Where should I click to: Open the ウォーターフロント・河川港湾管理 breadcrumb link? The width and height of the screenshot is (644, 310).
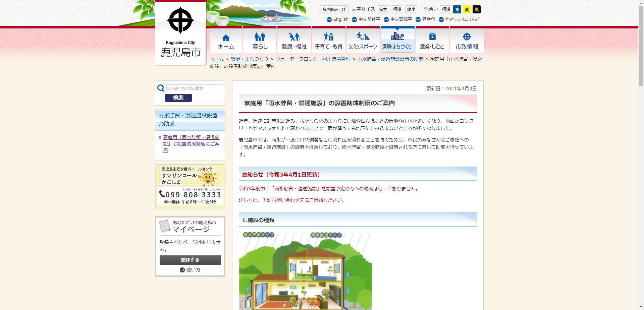click(313, 59)
